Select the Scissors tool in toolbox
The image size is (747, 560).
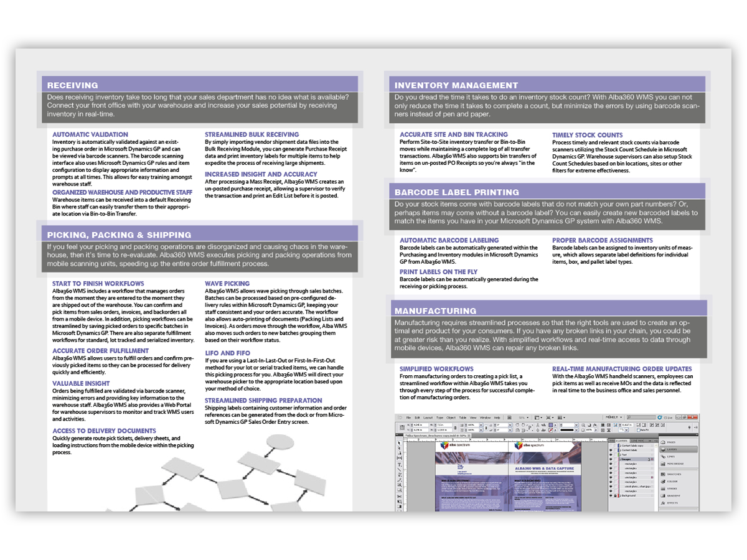(x=399, y=497)
